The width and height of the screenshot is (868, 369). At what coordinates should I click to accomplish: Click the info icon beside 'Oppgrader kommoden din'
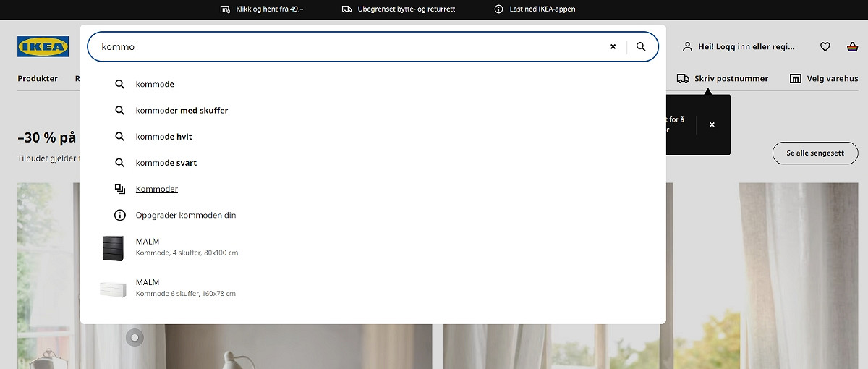[120, 215]
